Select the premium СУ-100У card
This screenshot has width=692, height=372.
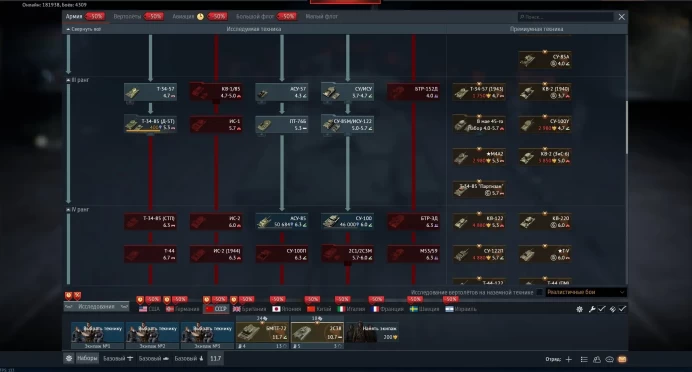(545, 124)
